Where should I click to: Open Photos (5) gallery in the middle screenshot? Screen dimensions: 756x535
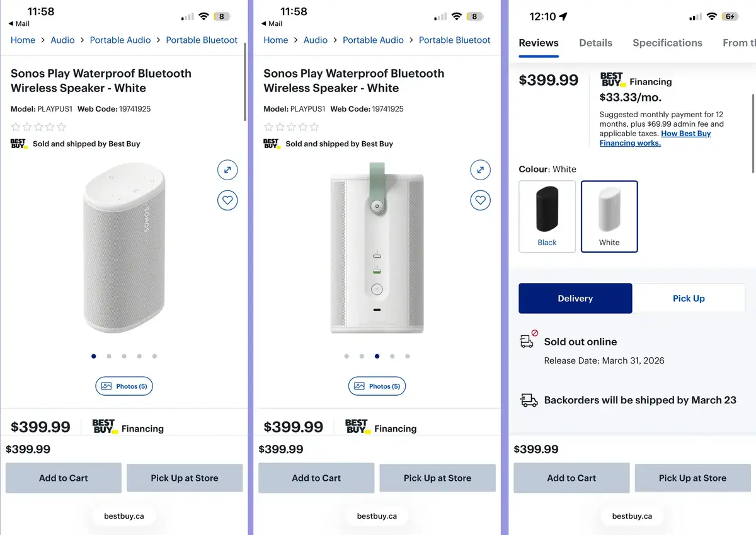(377, 386)
